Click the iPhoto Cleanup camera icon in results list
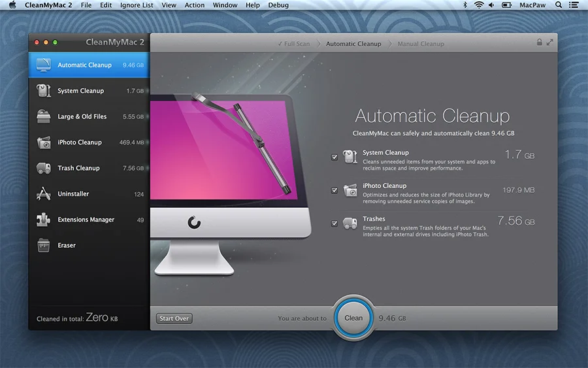Image resolution: width=588 pixels, height=368 pixels. tap(351, 190)
